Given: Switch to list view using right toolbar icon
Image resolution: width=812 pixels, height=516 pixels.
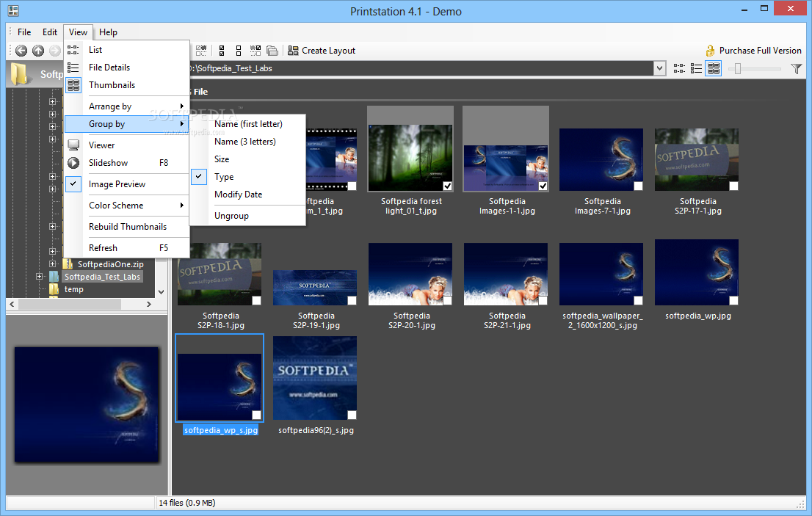Looking at the screenshot, I should click(679, 68).
